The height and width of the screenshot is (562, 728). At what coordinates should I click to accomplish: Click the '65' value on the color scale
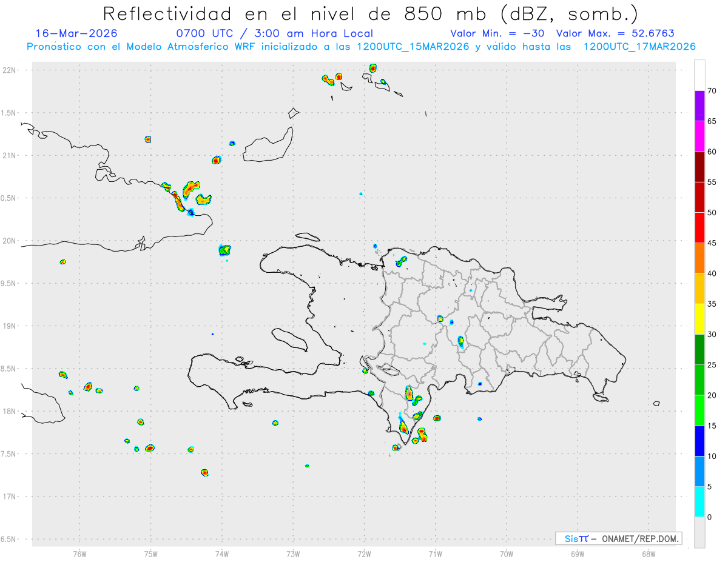712,121
